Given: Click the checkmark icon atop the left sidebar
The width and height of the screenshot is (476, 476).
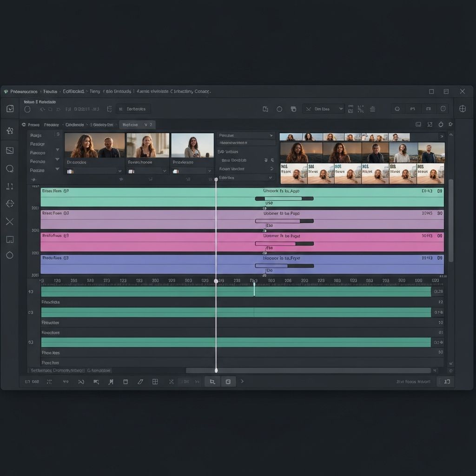Looking at the screenshot, I should coord(10,109).
